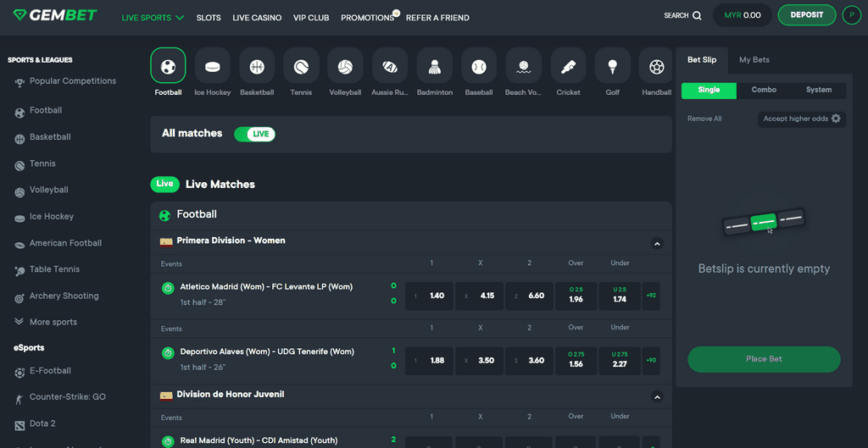Select the System bet type
The image size is (868, 448).
(819, 90)
